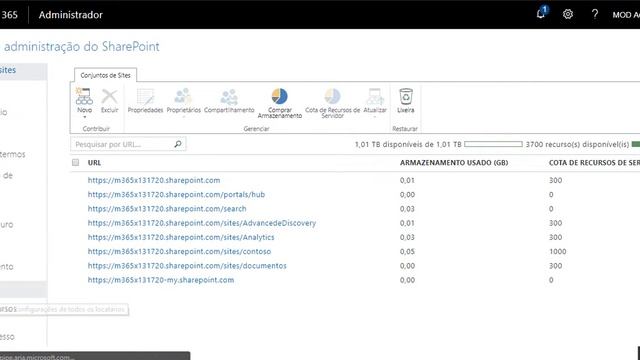The image size is (640, 360).
Task: Click the help question mark icon
Action: [x=595, y=14]
